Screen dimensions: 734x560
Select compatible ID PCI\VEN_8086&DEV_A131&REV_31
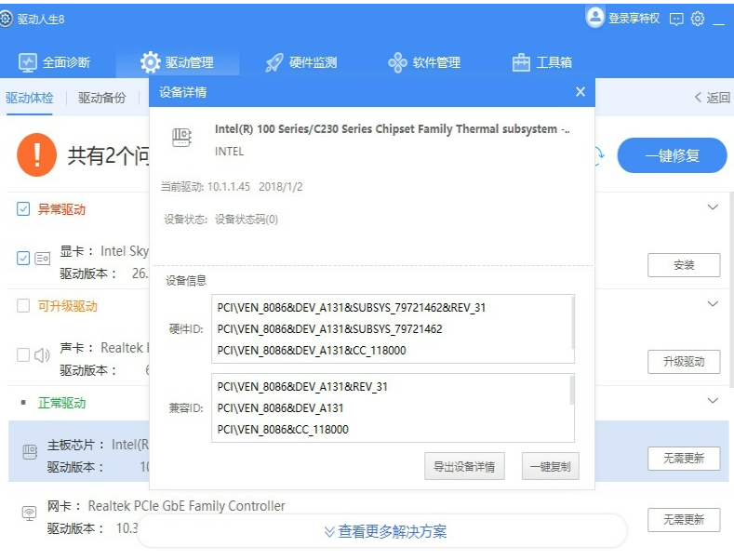coord(302,387)
